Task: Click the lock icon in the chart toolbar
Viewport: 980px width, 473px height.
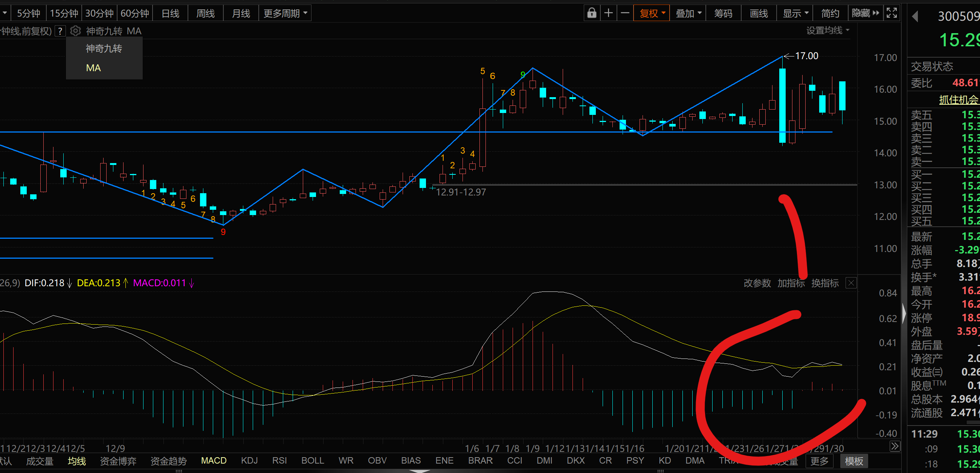Action: click(592, 13)
